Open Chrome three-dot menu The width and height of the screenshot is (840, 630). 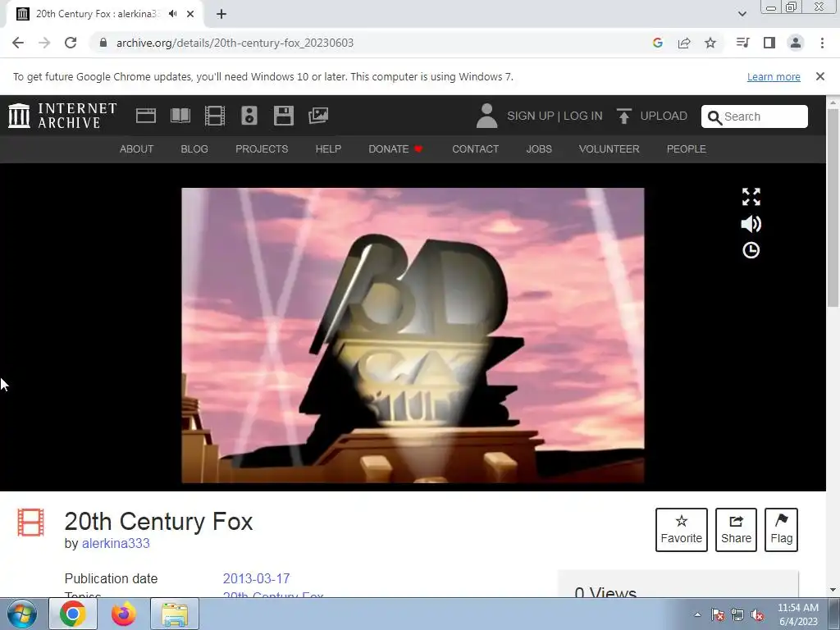tap(822, 43)
